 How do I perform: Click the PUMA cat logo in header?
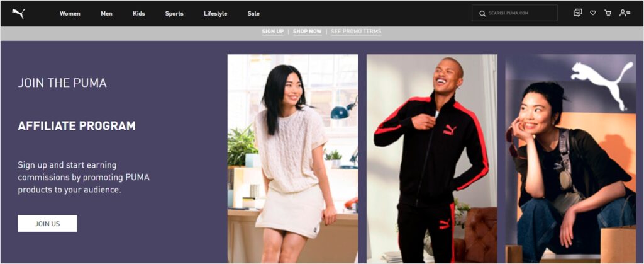[x=18, y=14]
